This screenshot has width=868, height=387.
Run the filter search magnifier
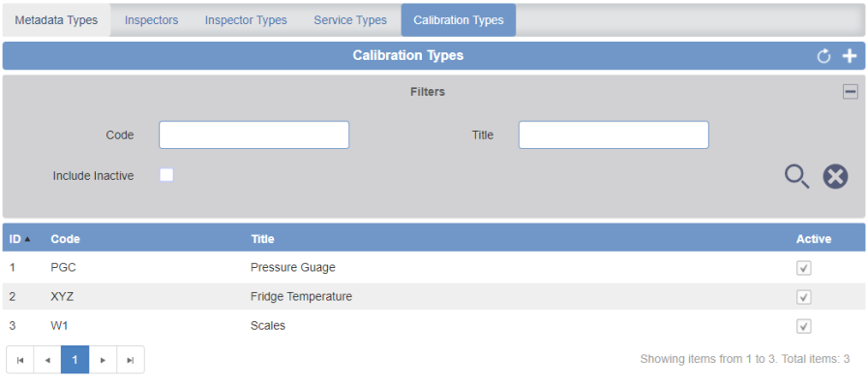796,177
